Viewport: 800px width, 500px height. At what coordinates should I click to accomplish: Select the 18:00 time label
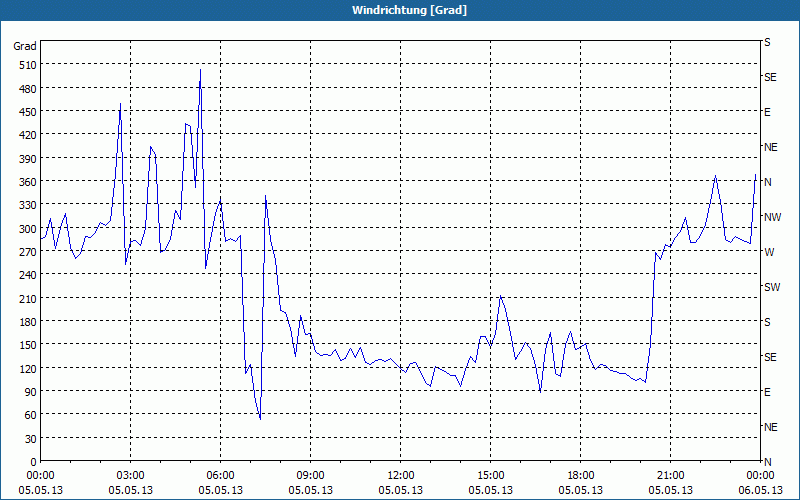(581, 476)
